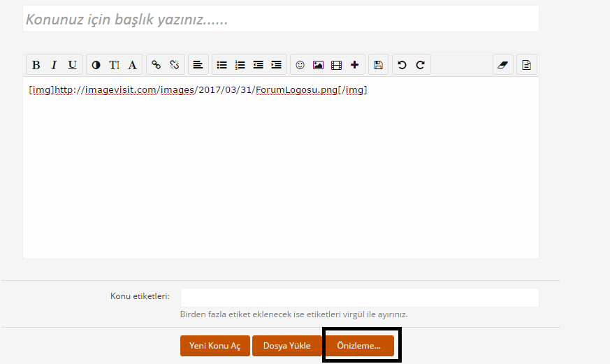Viewport: 610px width, 364px height.
Task: Insert an image with the picture icon
Action: click(x=318, y=65)
